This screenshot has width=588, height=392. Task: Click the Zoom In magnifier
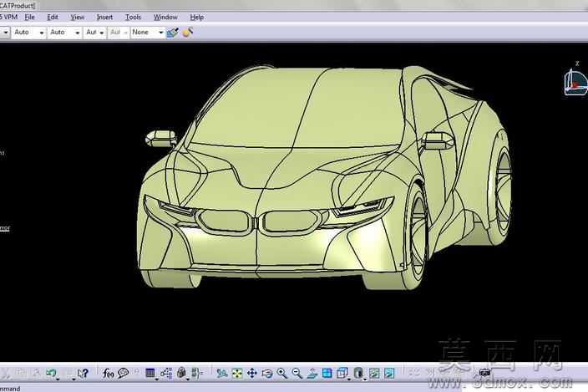click(282, 374)
